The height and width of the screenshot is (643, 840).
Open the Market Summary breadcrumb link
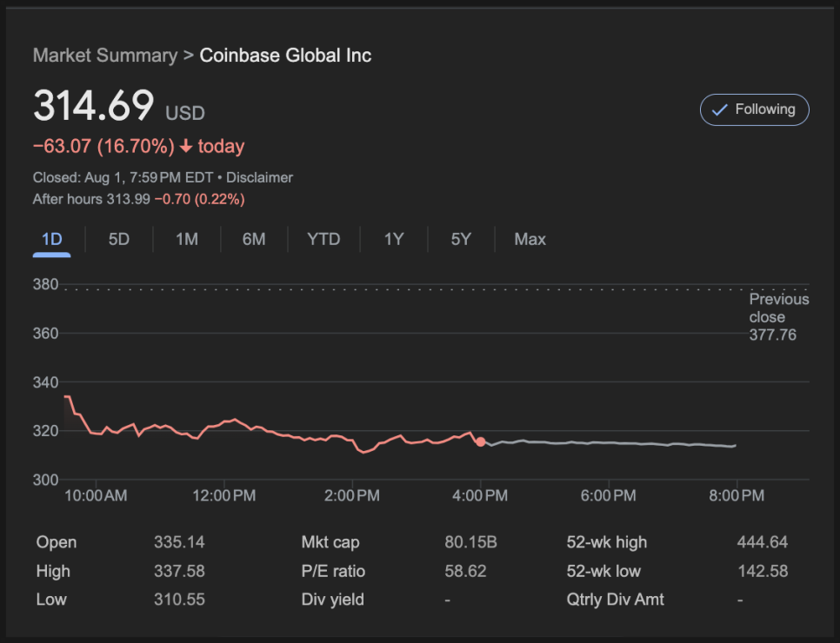click(105, 56)
